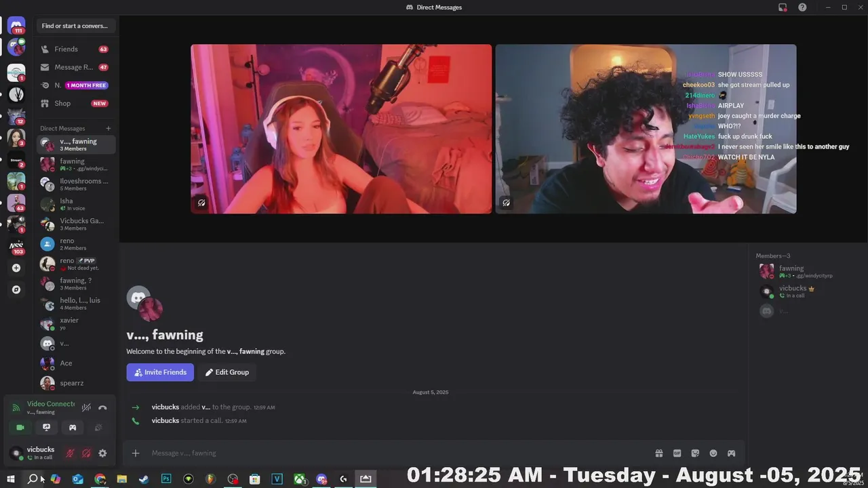868x488 pixels.
Task: Create a new DM with plus icon
Action: coord(108,128)
